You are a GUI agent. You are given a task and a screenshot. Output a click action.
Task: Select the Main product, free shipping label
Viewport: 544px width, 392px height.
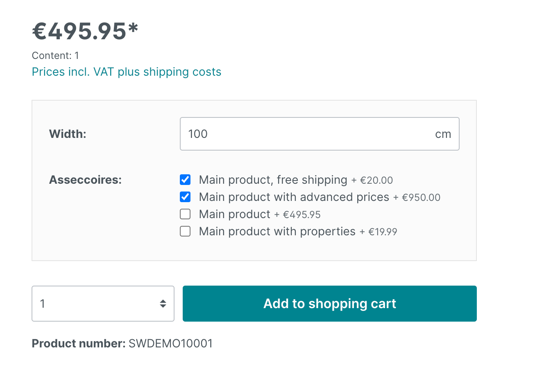coord(273,180)
